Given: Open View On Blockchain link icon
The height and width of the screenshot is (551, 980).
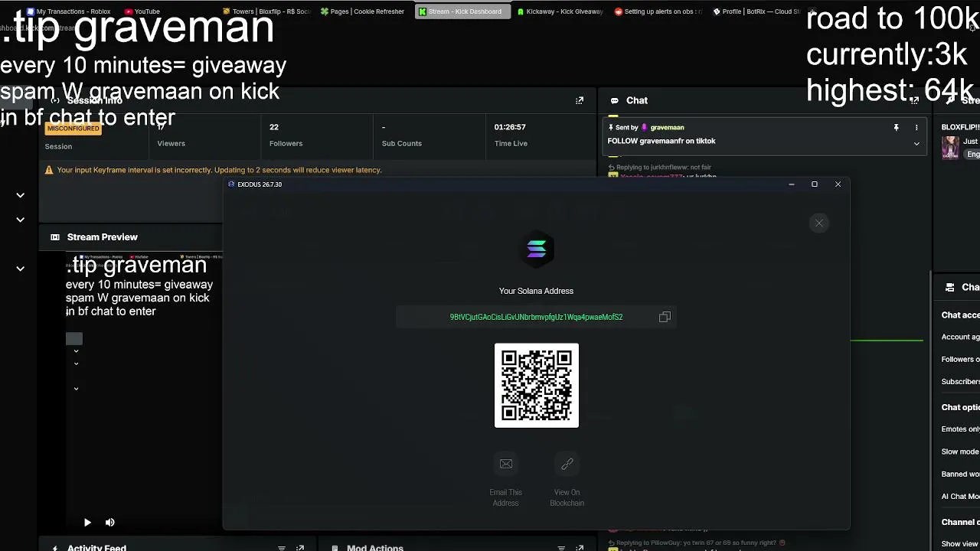Looking at the screenshot, I should [567, 464].
